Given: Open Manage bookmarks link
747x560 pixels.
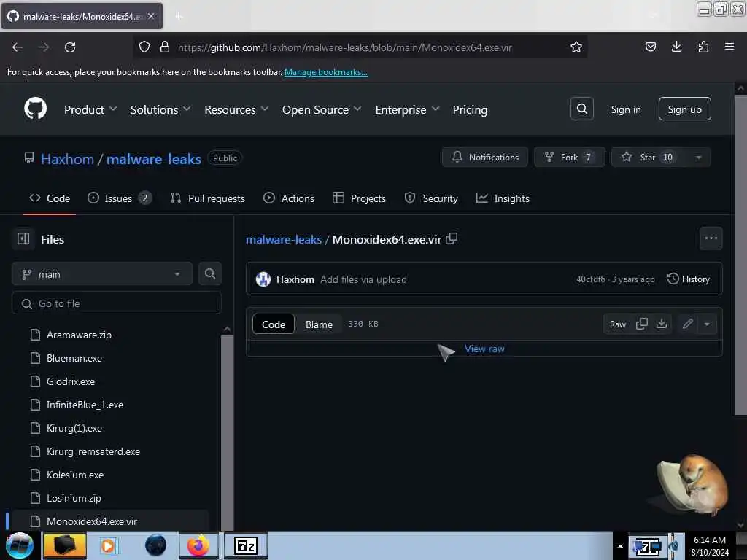Looking at the screenshot, I should [x=326, y=72].
